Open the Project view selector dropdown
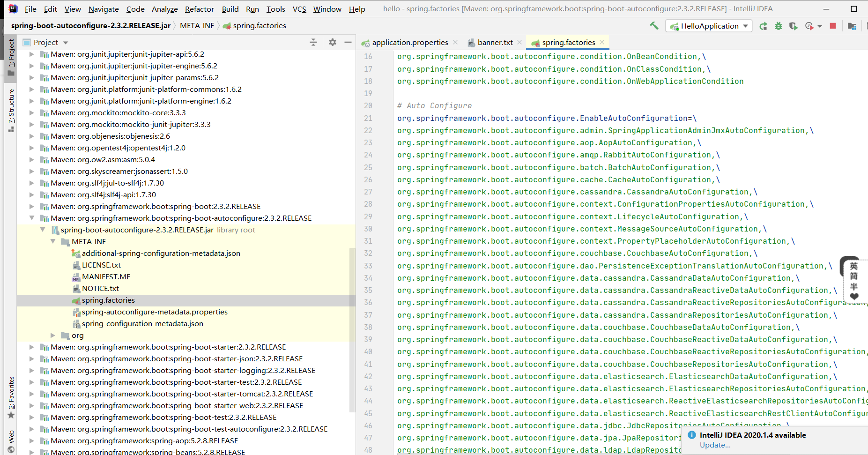 click(x=66, y=43)
